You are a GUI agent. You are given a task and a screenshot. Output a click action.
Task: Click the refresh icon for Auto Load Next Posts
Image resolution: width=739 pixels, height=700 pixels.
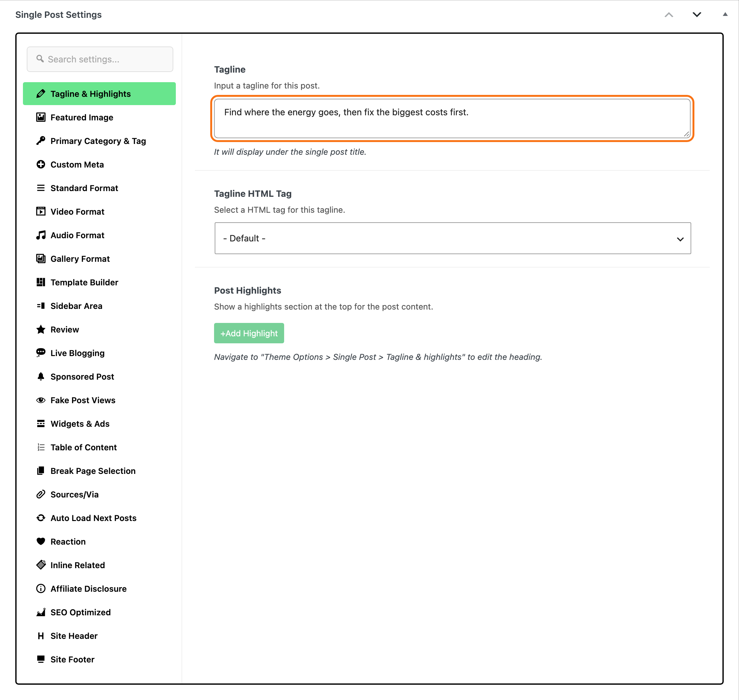(41, 518)
